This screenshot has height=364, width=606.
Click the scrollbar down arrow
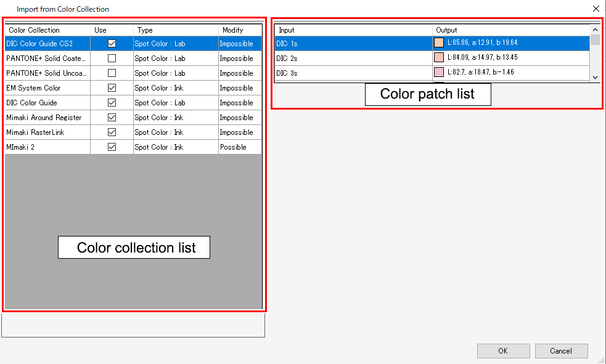point(594,78)
